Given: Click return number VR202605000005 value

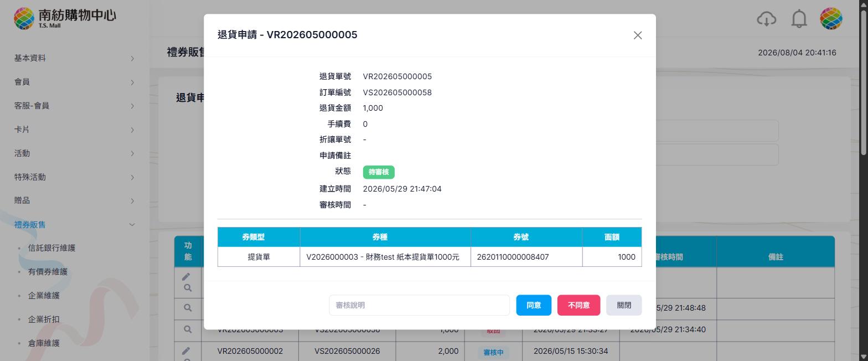Looking at the screenshot, I should tap(397, 76).
